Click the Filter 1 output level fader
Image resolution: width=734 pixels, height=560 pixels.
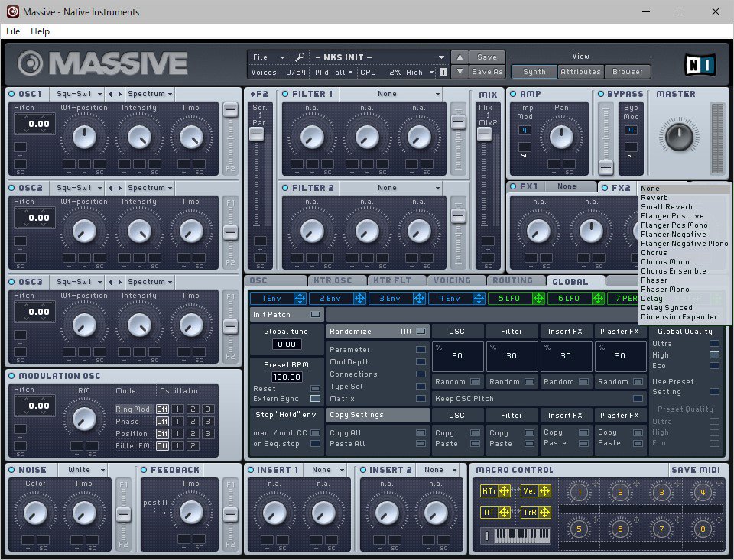tap(458, 122)
